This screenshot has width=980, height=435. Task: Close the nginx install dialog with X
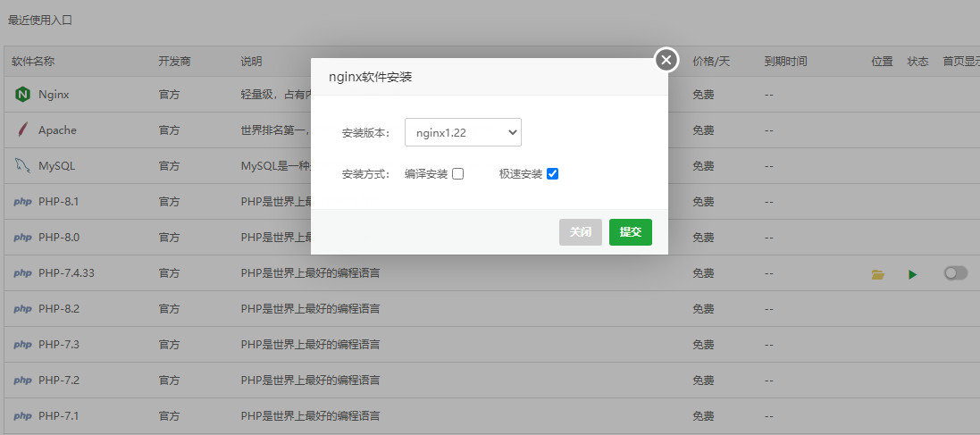coord(666,60)
